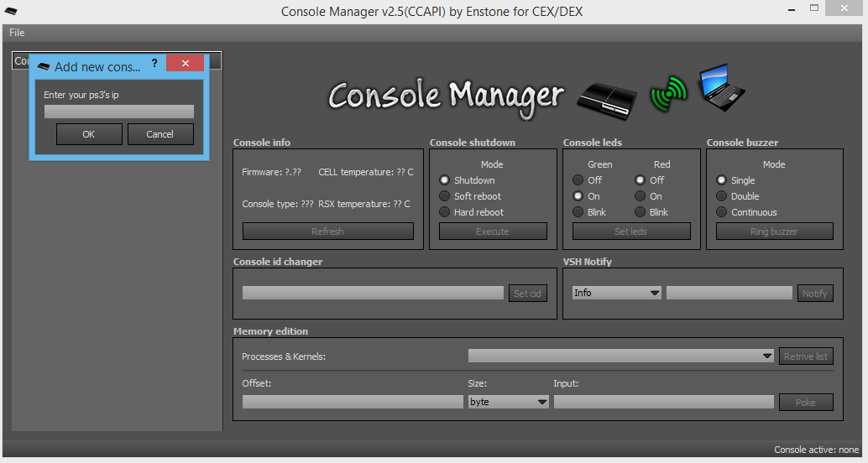The image size is (868, 463).
Task: Open the Processes & Kernels dropdown
Action: tap(621, 356)
